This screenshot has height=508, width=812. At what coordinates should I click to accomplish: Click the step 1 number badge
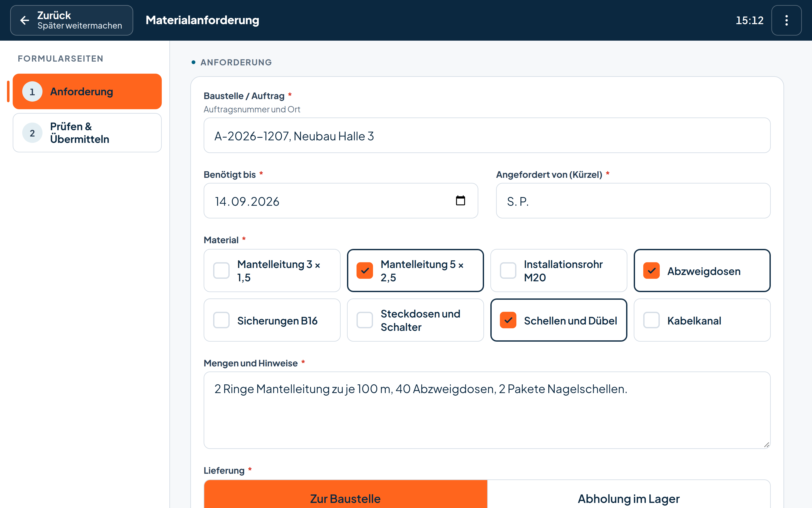(x=32, y=91)
